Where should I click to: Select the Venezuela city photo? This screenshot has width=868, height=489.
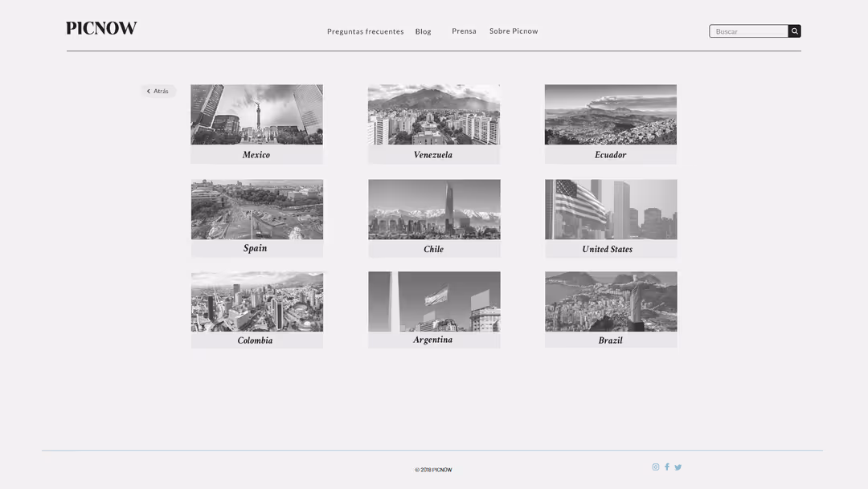click(433, 115)
